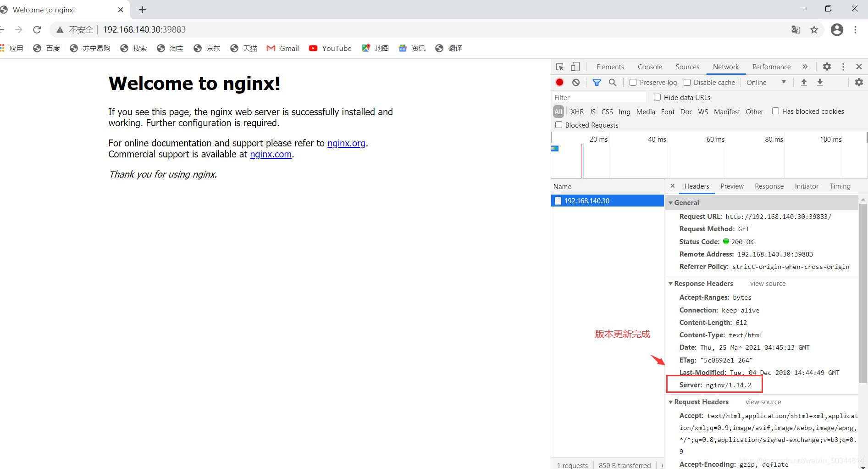
Task: Bookmark this page with the star icon
Action: coord(814,30)
